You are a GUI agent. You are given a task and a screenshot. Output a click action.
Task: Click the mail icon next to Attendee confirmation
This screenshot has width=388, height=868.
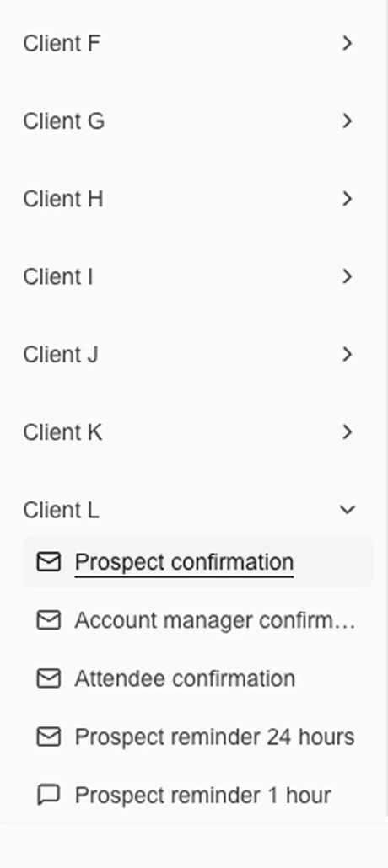(x=48, y=678)
